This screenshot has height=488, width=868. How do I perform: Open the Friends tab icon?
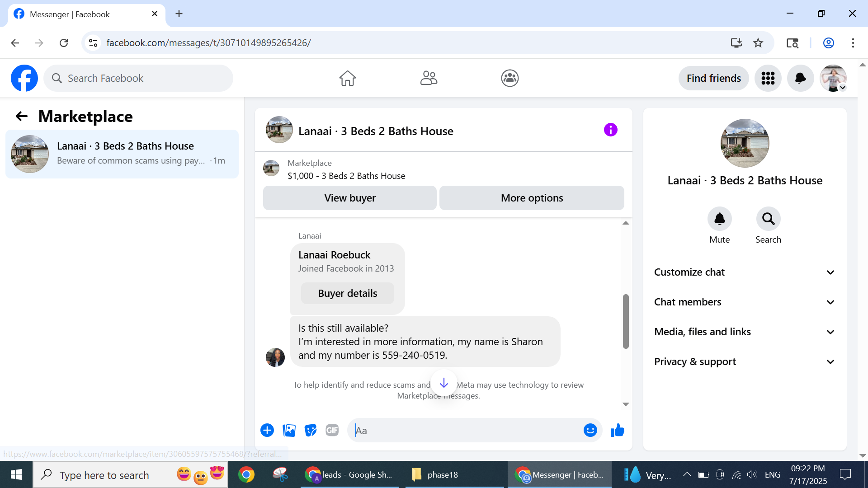pos(429,78)
